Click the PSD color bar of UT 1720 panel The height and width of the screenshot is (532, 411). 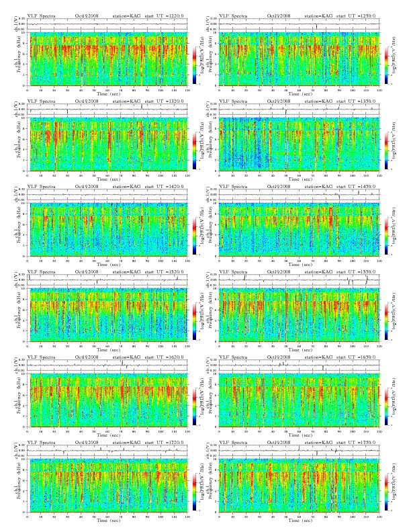point(194,492)
